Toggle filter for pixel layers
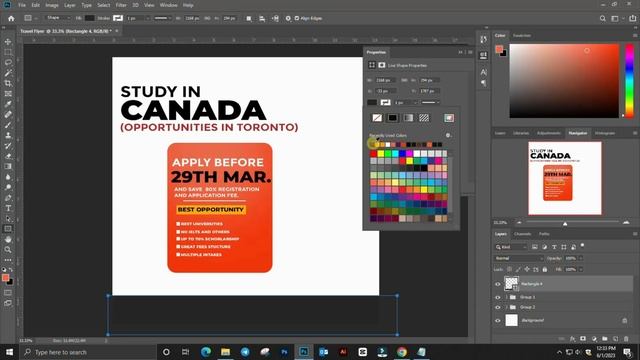The width and height of the screenshot is (640, 360). click(535, 247)
